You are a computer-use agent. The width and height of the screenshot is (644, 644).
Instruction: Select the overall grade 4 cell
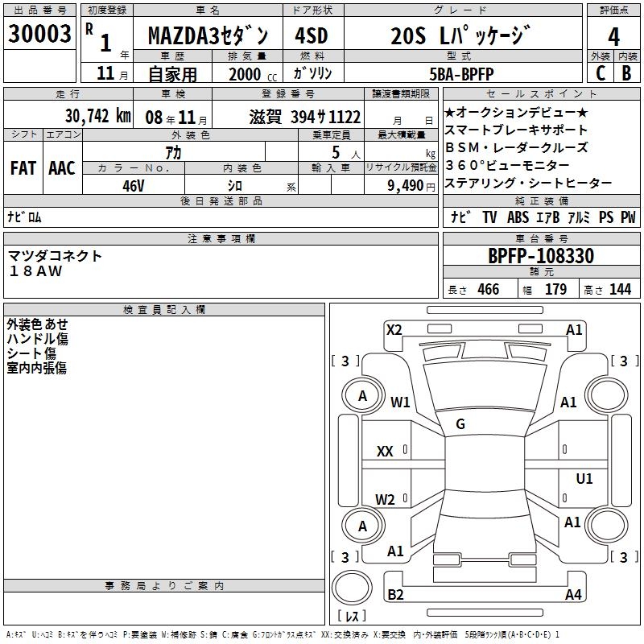pos(613,36)
